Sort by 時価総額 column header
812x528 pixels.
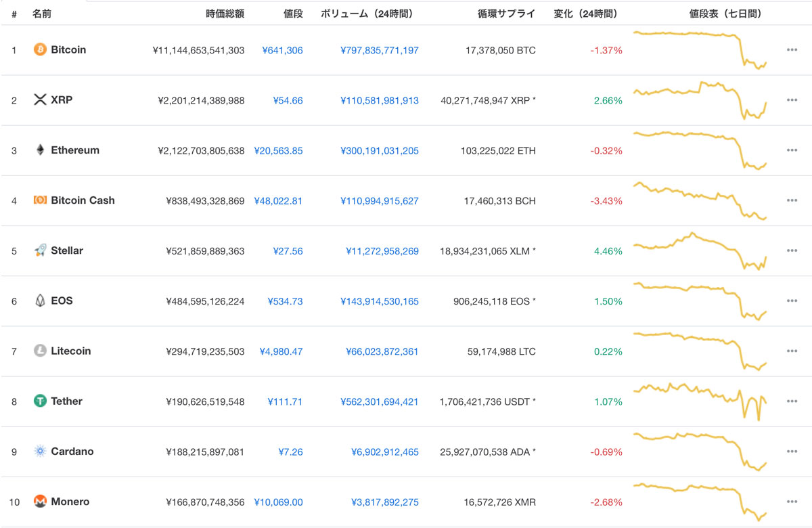(225, 13)
